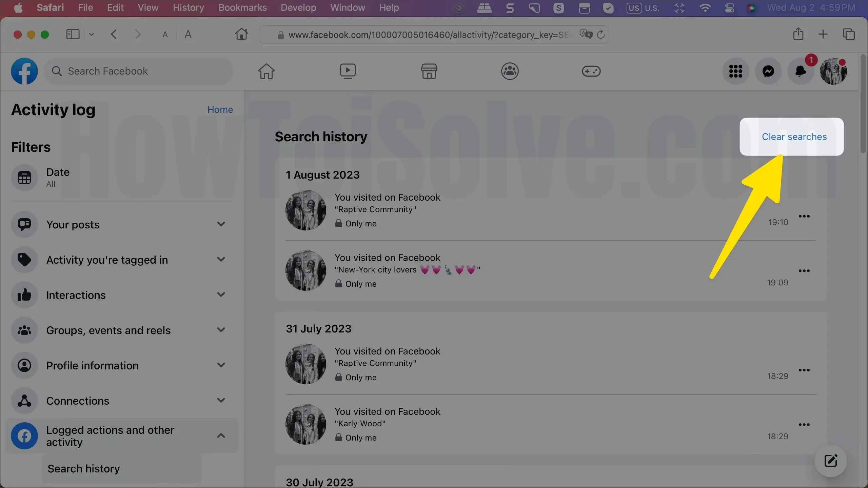Open Edit menu
The image size is (868, 488).
115,7
